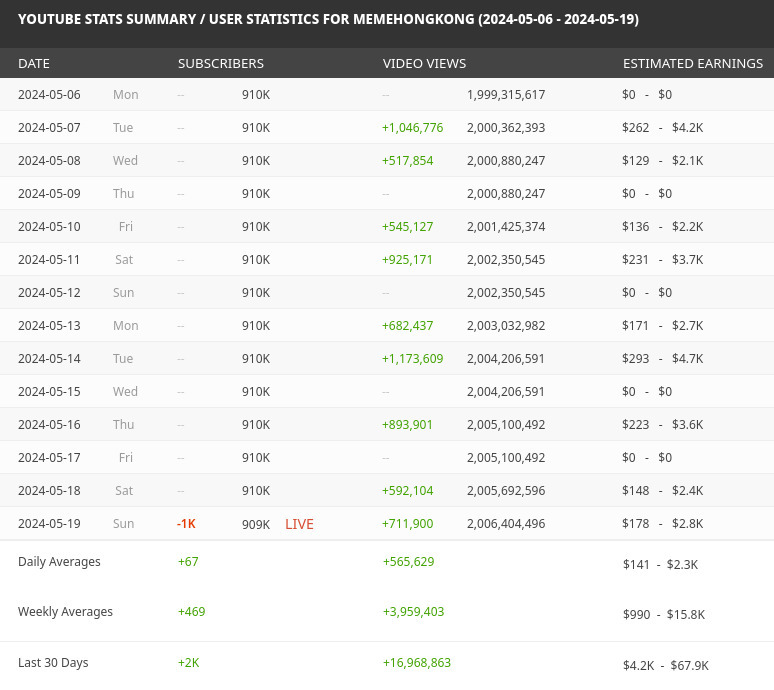Click the date 2024-05-12
The height and width of the screenshot is (690, 774).
(x=49, y=293)
